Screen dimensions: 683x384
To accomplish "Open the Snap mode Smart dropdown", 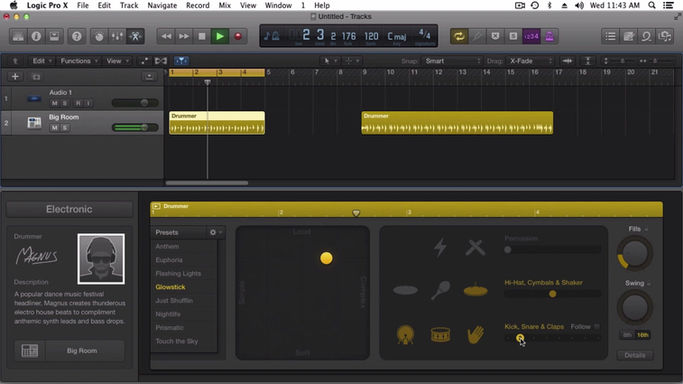I will coord(453,61).
